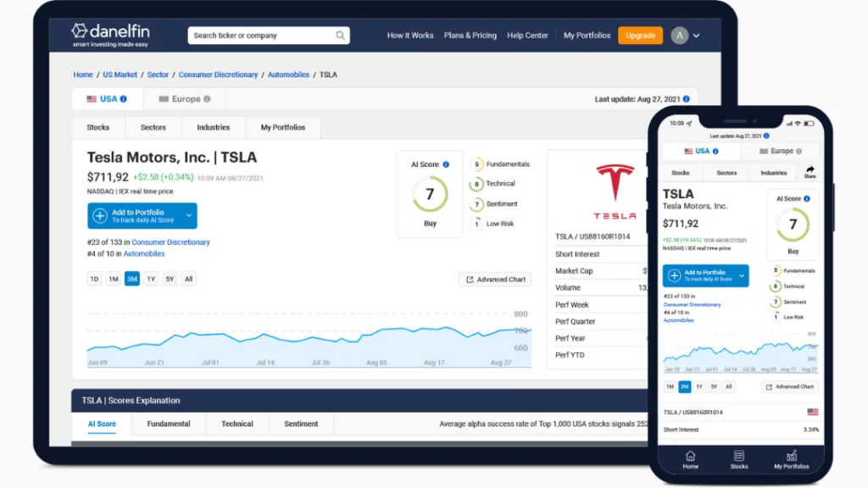Click the US Market breadcrumb link
The width and height of the screenshot is (868, 488).
coord(120,75)
